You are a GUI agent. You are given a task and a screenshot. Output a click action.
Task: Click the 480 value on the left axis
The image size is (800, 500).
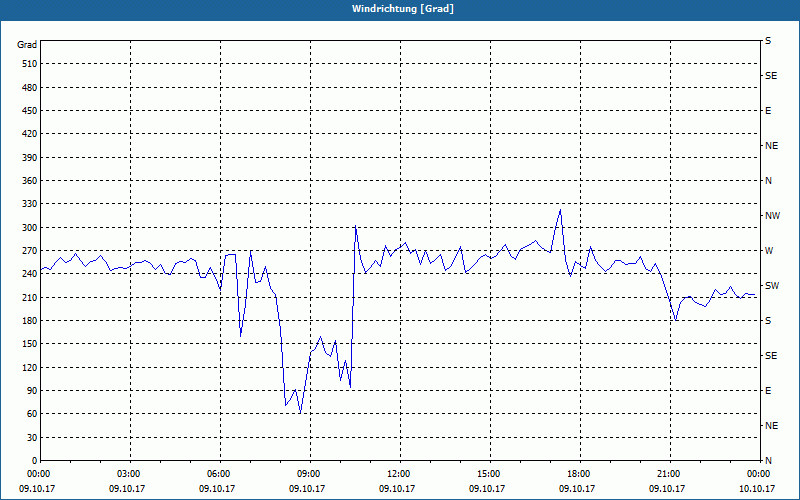[30, 88]
